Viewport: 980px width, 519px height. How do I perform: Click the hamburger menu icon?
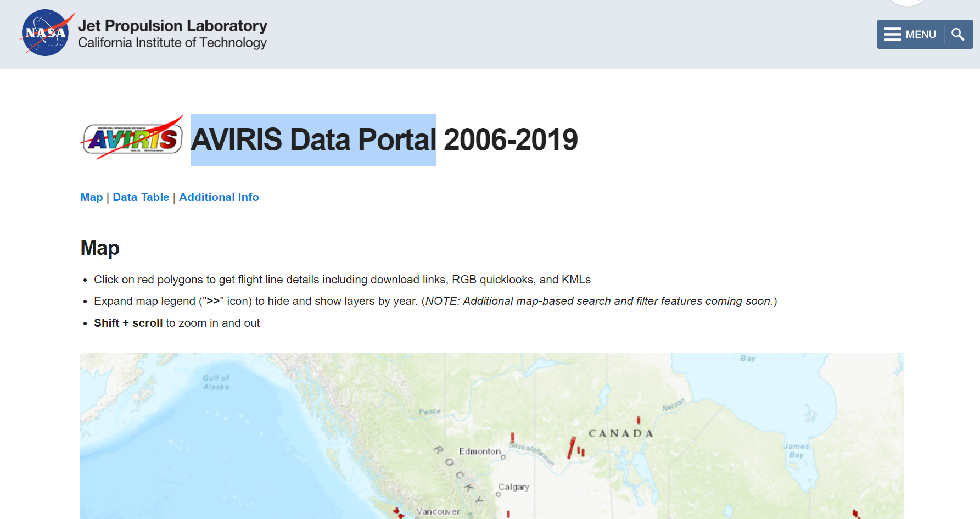click(892, 34)
